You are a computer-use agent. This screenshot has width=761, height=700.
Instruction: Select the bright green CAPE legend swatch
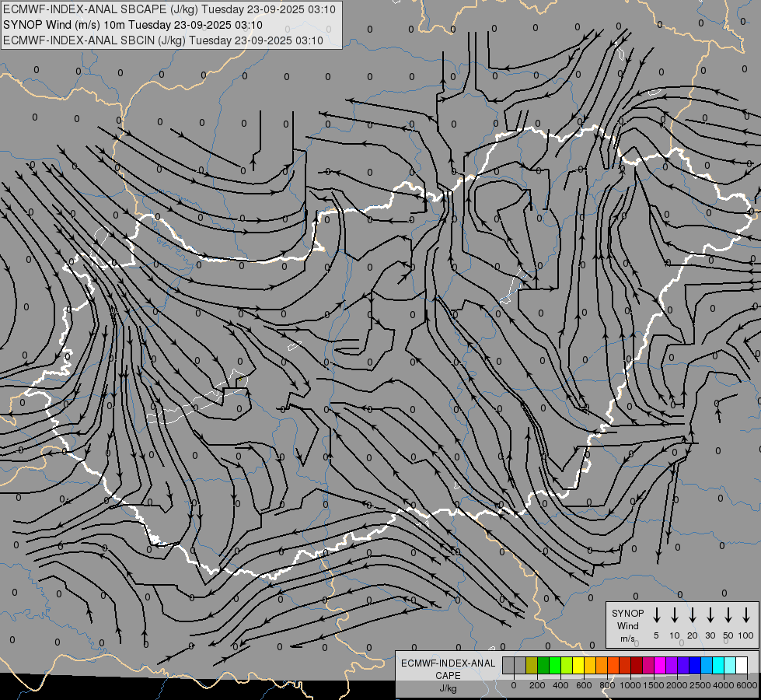(x=555, y=665)
